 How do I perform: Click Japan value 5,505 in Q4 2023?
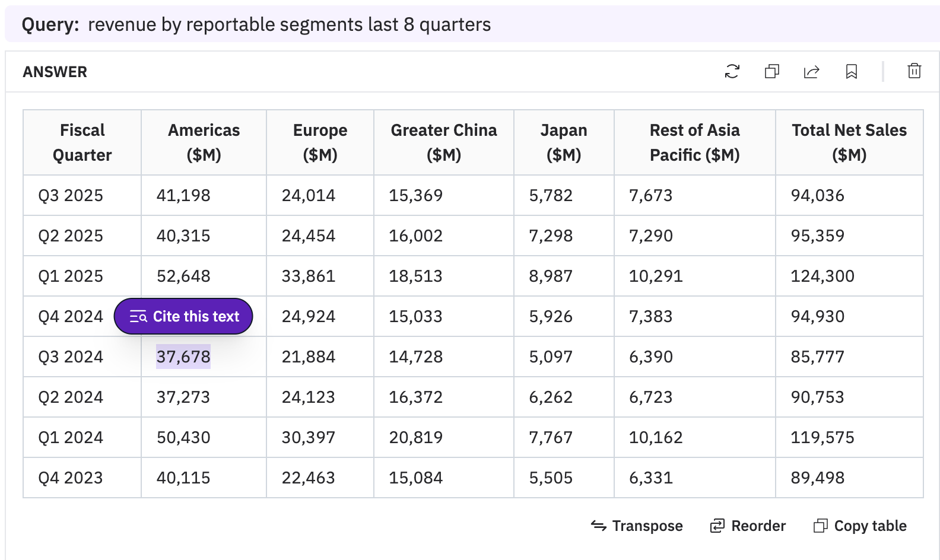[x=550, y=478]
